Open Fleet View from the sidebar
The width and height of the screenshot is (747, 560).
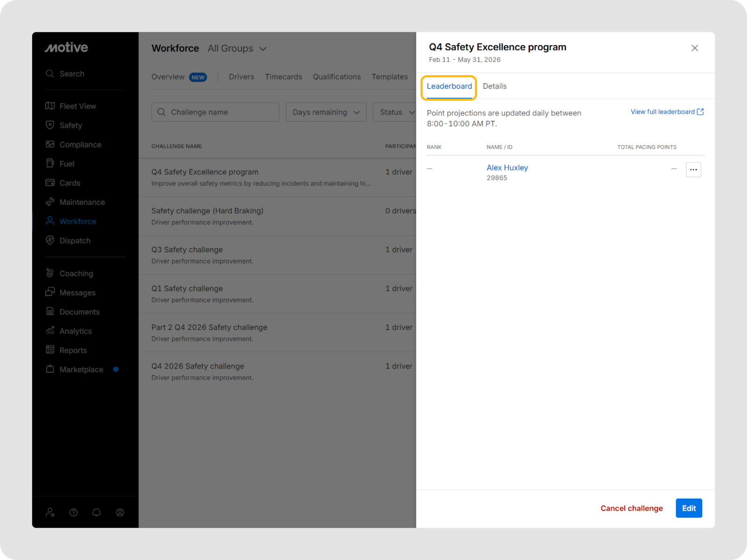point(77,106)
